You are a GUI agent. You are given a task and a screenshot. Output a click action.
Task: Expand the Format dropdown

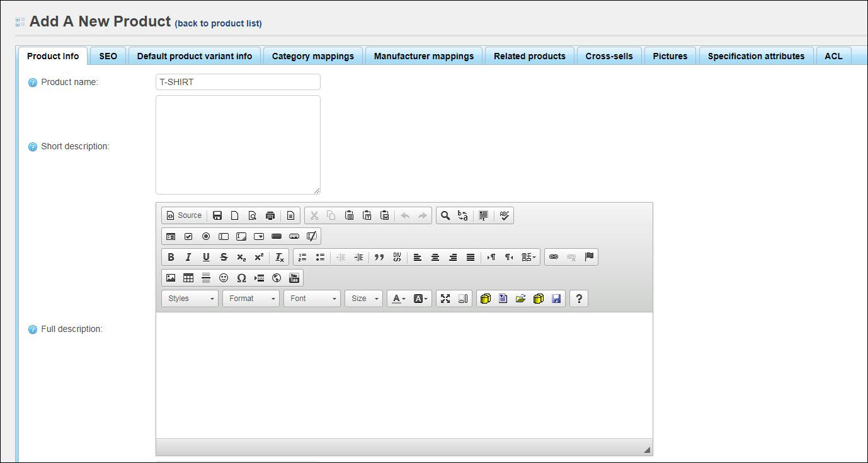tap(251, 299)
